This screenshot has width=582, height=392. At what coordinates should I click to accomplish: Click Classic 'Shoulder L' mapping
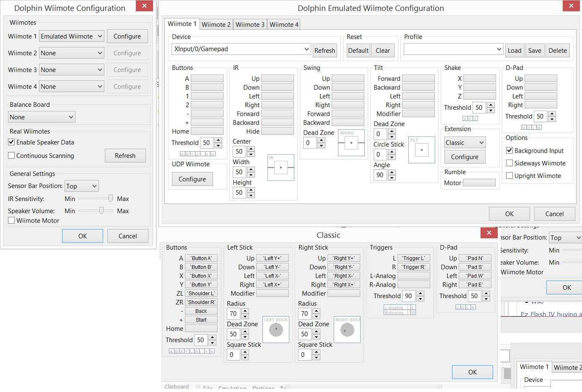click(x=201, y=293)
